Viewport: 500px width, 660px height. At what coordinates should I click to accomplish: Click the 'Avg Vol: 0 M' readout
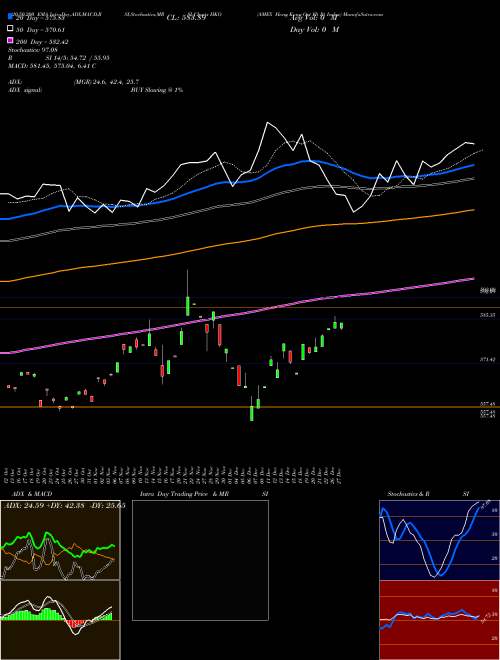(x=314, y=17)
